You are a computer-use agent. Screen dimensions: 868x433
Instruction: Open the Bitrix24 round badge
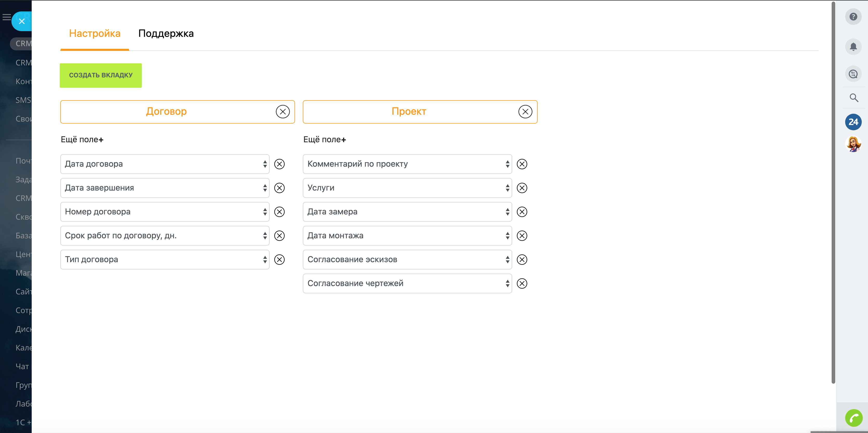tap(853, 122)
